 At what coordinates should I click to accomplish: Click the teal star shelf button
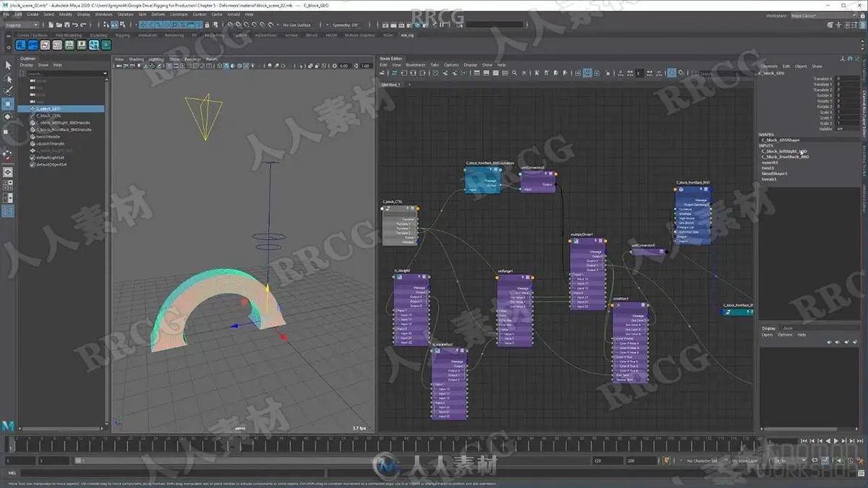click(x=106, y=45)
